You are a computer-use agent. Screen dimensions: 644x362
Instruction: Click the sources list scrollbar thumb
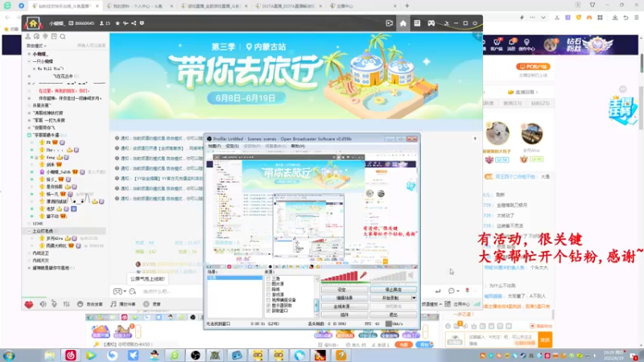click(316, 305)
